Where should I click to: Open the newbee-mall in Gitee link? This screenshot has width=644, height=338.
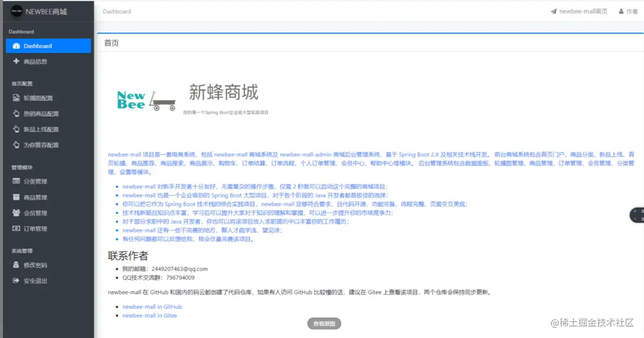pyautogui.click(x=150, y=316)
